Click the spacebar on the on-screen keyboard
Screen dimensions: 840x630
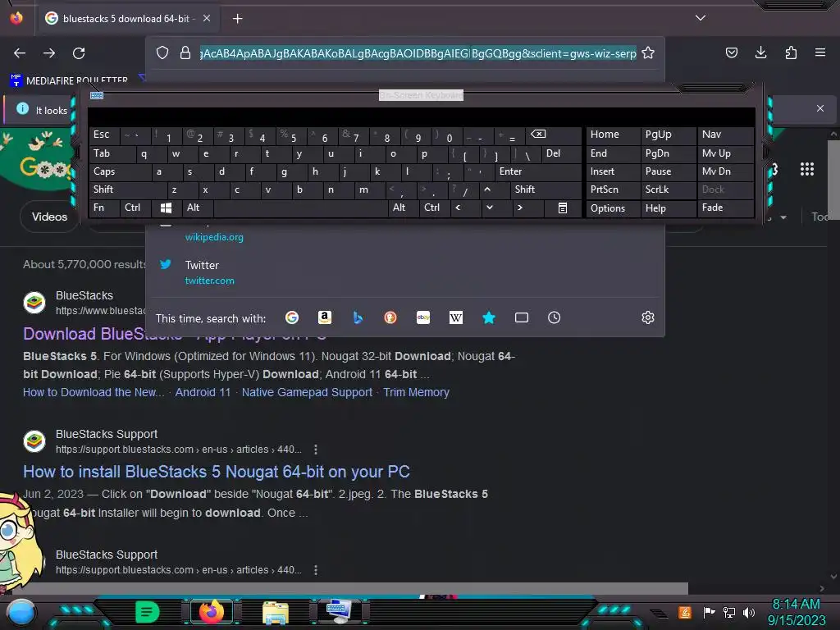click(300, 208)
